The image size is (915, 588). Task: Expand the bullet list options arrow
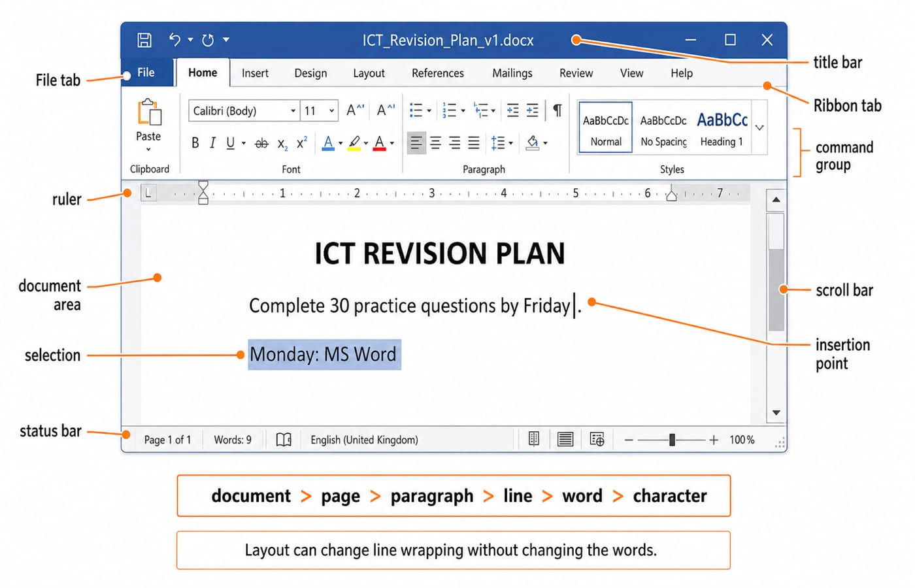[x=429, y=111]
